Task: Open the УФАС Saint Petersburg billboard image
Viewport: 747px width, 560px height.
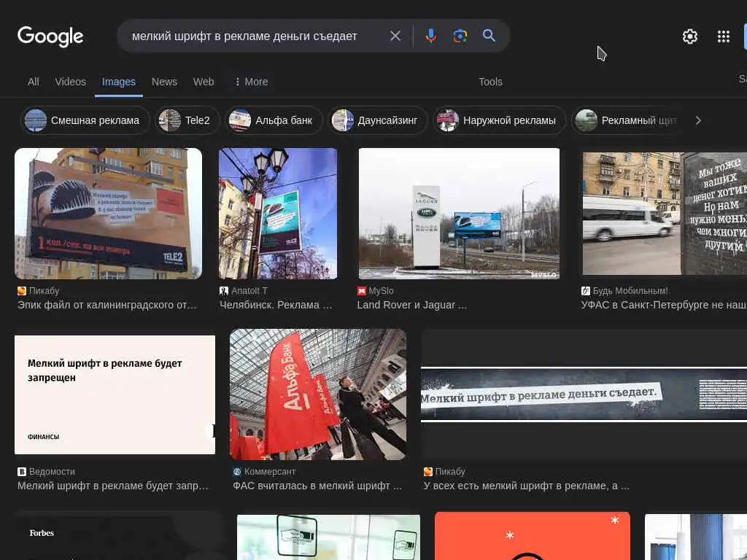Action: [x=664, y=214]
